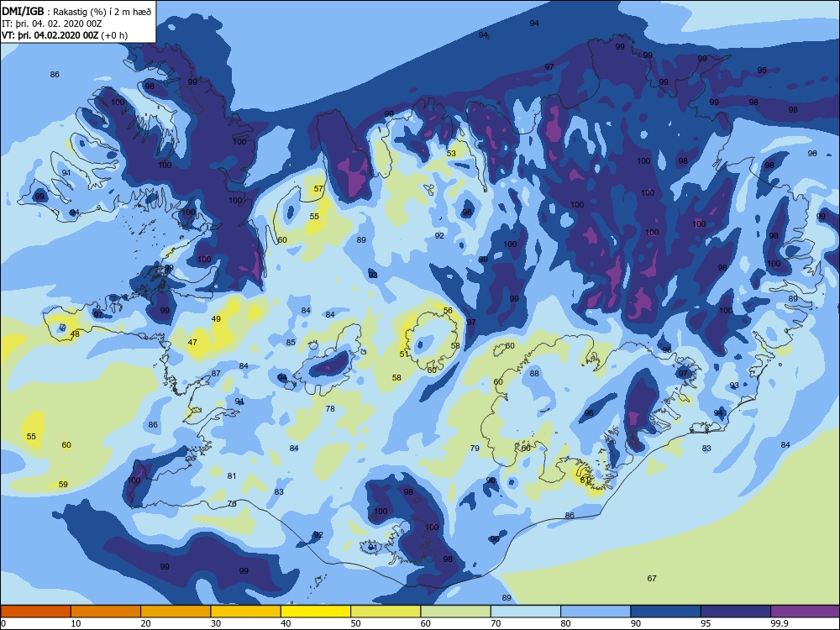The width and height of the screenshot is (840, 630).
Task: Click the humidity value 88 on the map
Action: tap(534, 374)
